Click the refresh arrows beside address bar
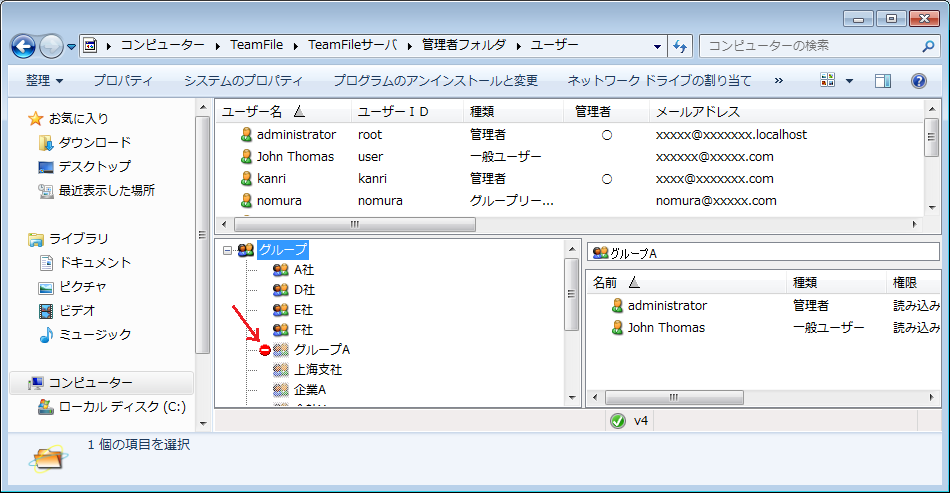 [x=680, y=46]
